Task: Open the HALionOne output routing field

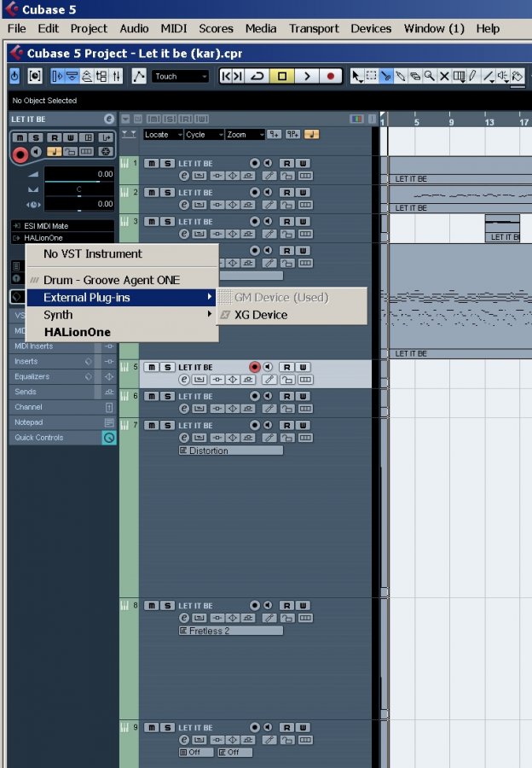Action: click(x=62, y=238)
